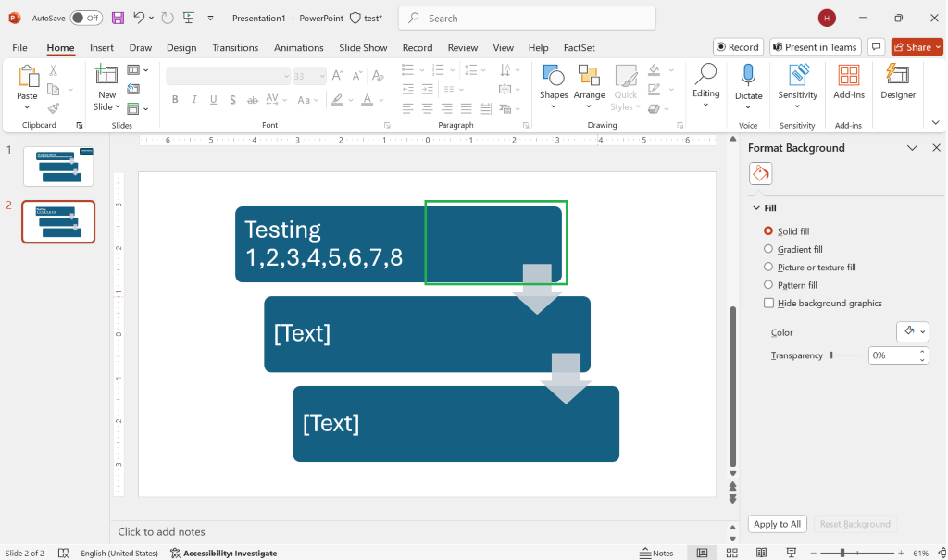Screen dimensions: 948x560
Task: Increase Transparency with the up stepper
Action: pos(922,352)
